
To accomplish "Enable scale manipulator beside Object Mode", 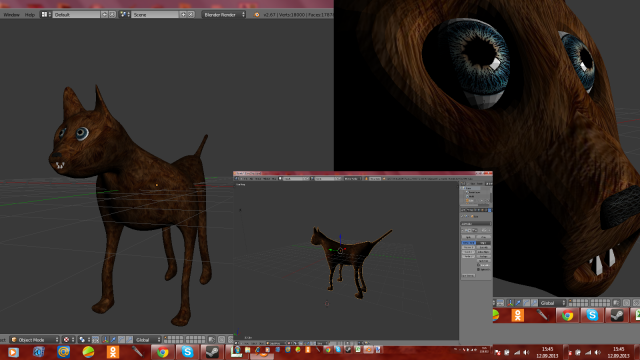I will point(129,340).
